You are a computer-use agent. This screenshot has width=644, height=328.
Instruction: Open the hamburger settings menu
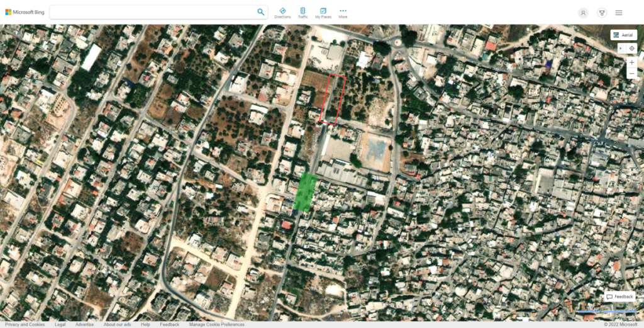[x=619, y=13]
